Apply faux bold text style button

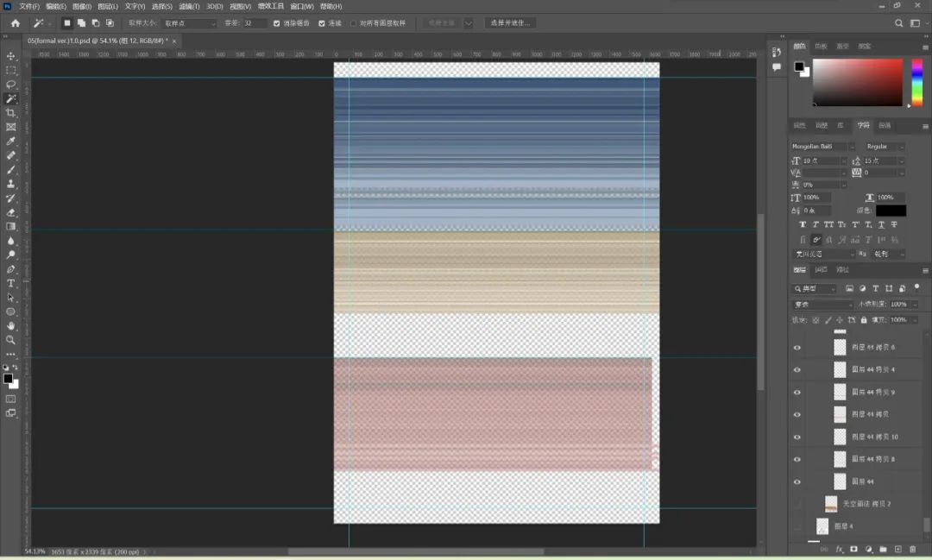(803, 224)
